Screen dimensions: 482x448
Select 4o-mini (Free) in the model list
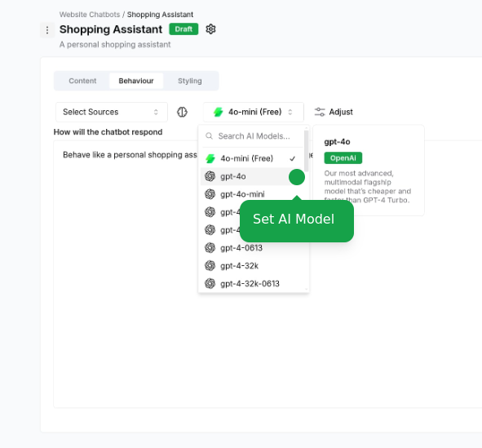click(252, 158)
